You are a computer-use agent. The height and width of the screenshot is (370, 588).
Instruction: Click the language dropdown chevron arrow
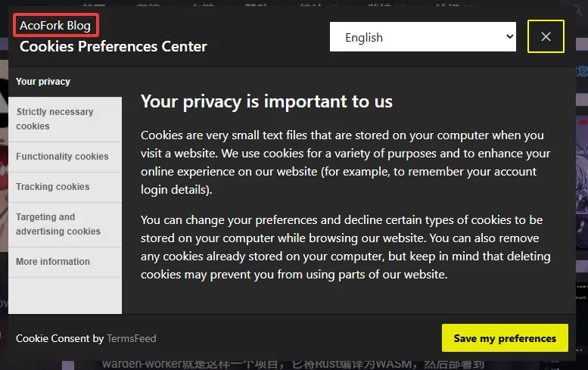tap(508, 37)
